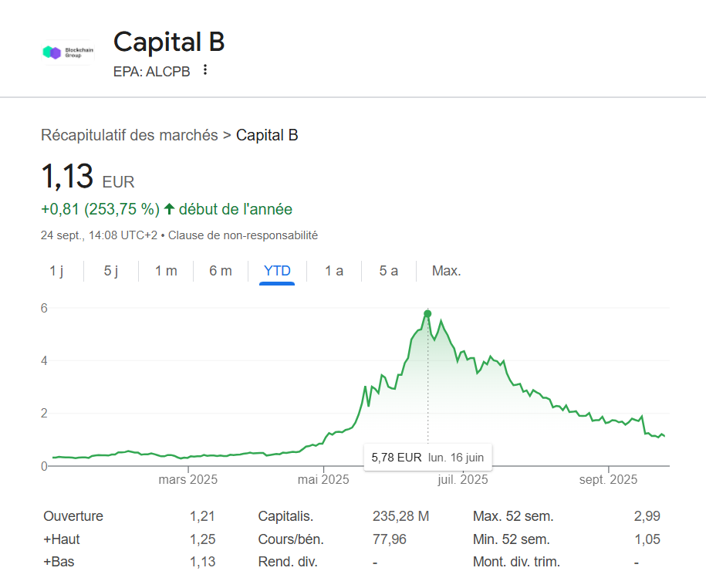Click the 5,78 EUR tooltip on the chart

coord(427,457)
